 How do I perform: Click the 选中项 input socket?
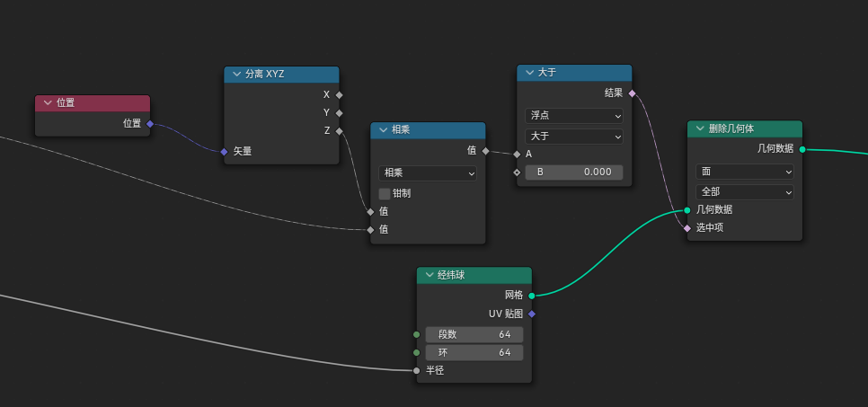coord(687,228)
